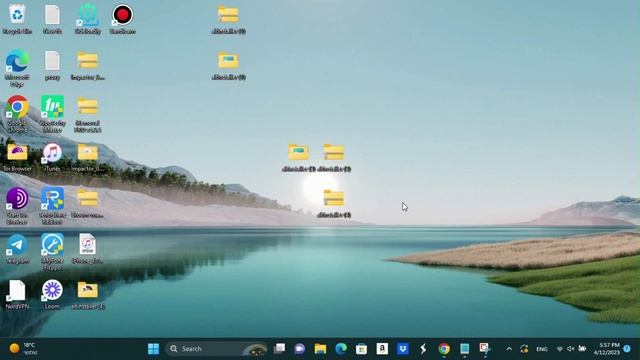Open the white lightning-bolt app on taskbar
Viewport: 640px width, 360px height.
click(423, 349)
